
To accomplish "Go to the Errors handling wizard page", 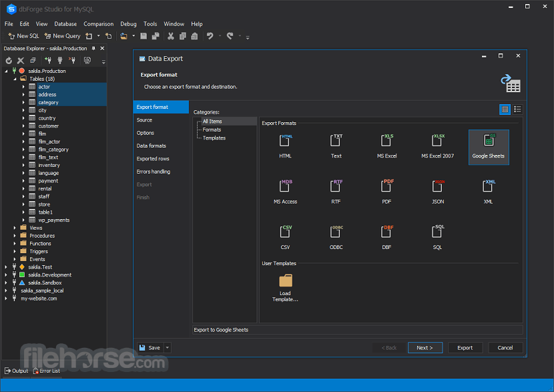I will coord(161,172).
